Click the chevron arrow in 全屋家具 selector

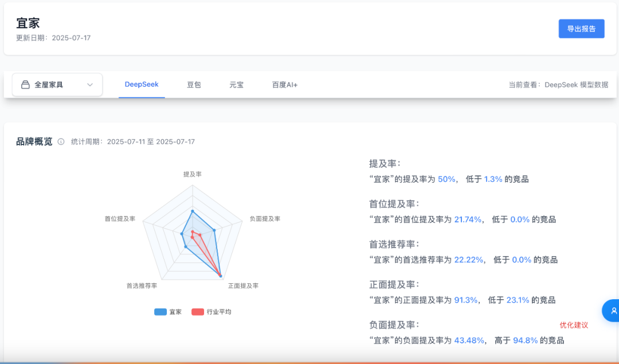point(90,85)
